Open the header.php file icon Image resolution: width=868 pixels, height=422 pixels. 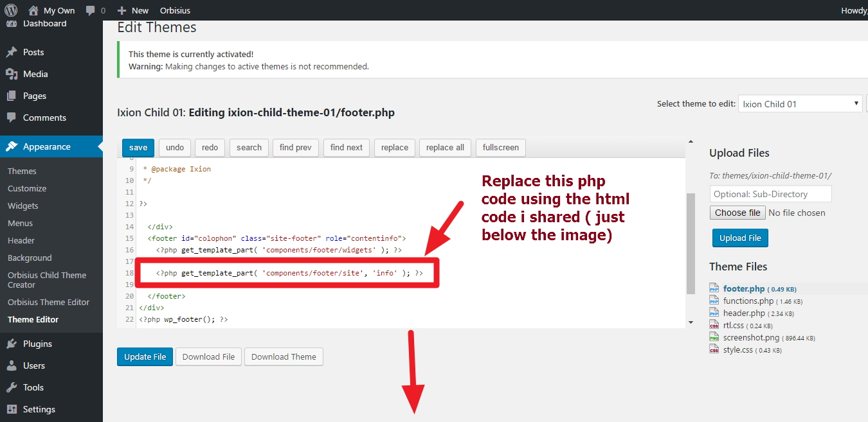click(714, 313)
